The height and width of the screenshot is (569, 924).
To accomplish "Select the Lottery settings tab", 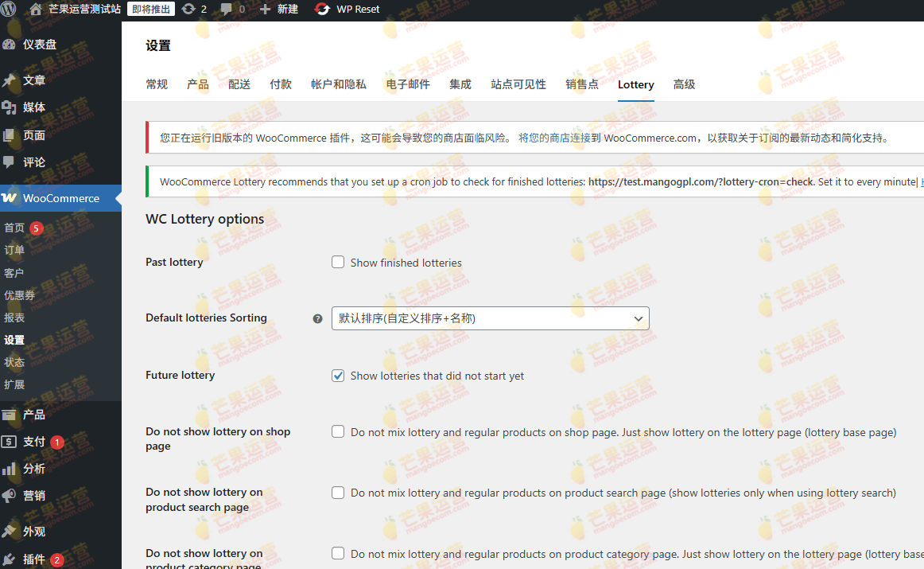I will (636, 84).
